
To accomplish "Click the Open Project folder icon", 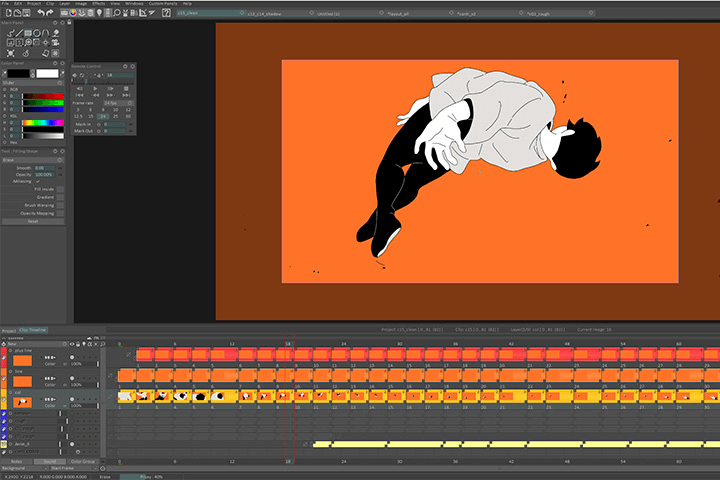I will coord(17,13).
